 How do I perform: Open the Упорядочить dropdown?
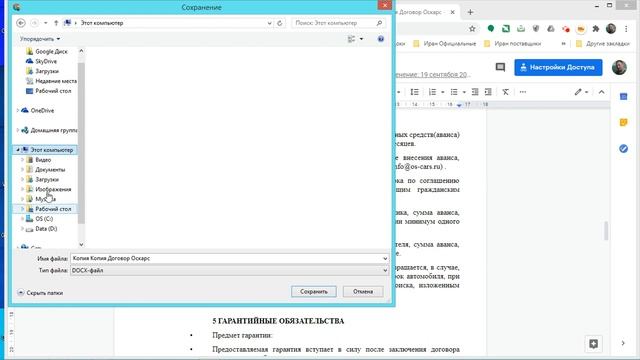point(40,39)
